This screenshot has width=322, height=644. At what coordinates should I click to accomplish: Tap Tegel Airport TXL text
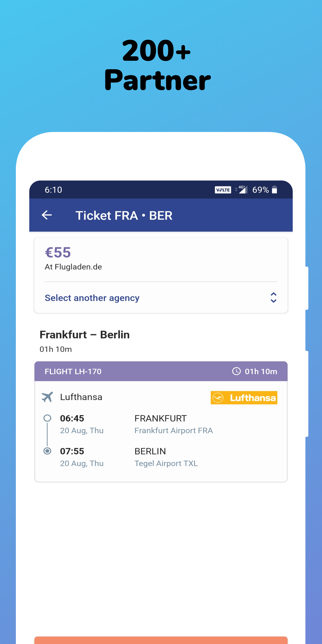tap(166, 463)
